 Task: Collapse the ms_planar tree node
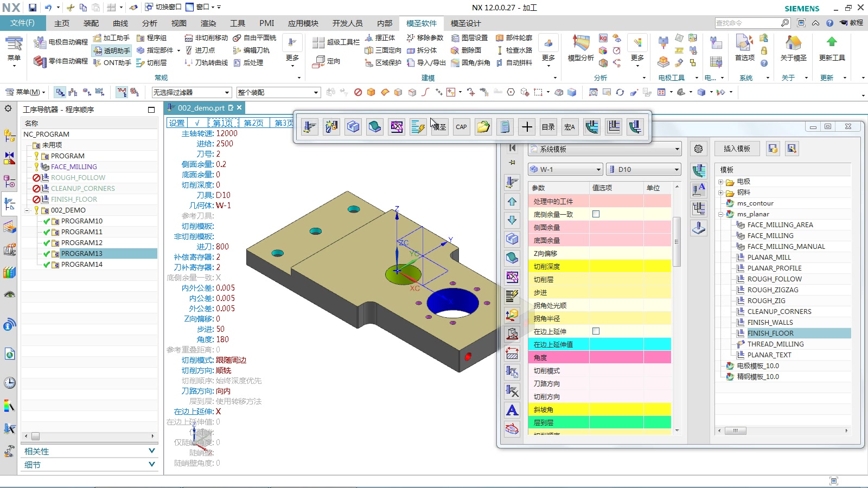720,214
